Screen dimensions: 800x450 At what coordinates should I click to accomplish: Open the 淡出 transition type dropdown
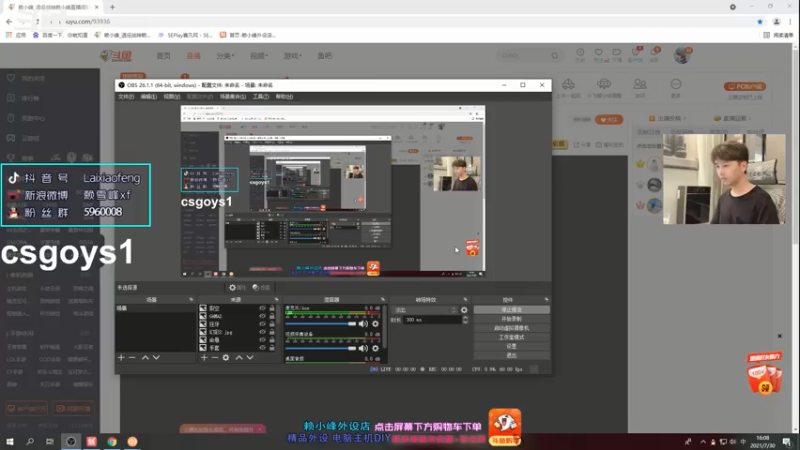coord(424,310)
